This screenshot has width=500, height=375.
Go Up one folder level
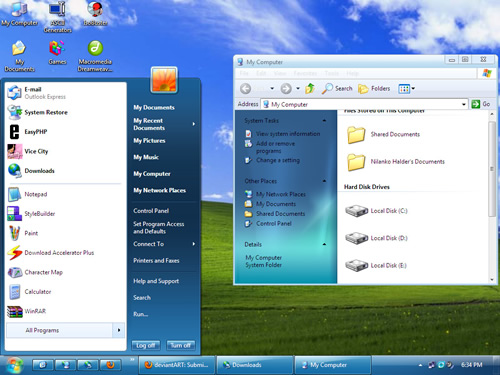point(310,88)
